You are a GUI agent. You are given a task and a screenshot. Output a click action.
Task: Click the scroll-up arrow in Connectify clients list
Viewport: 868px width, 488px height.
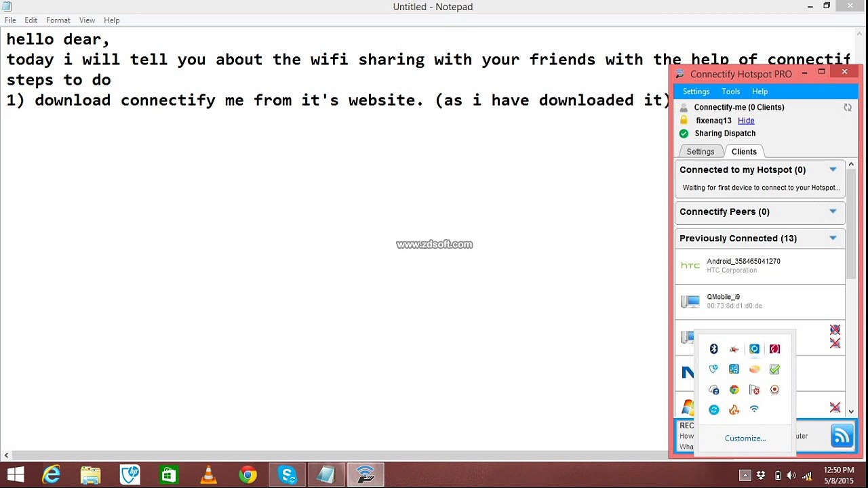click(x=851, y=164)
